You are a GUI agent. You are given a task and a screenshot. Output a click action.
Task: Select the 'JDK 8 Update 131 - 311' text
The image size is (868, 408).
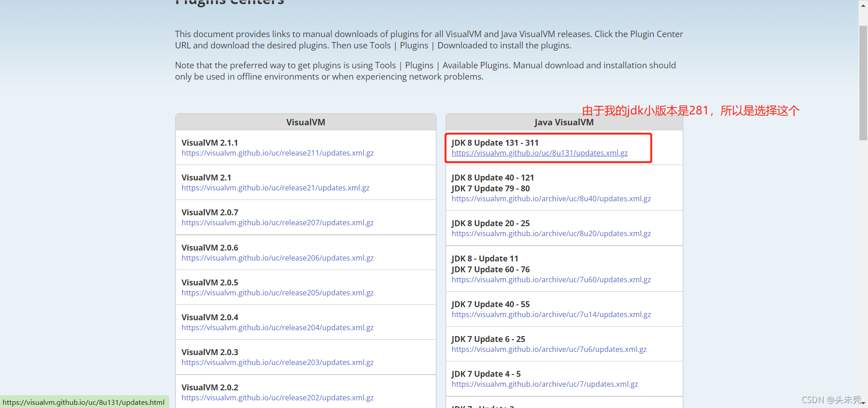495,142
